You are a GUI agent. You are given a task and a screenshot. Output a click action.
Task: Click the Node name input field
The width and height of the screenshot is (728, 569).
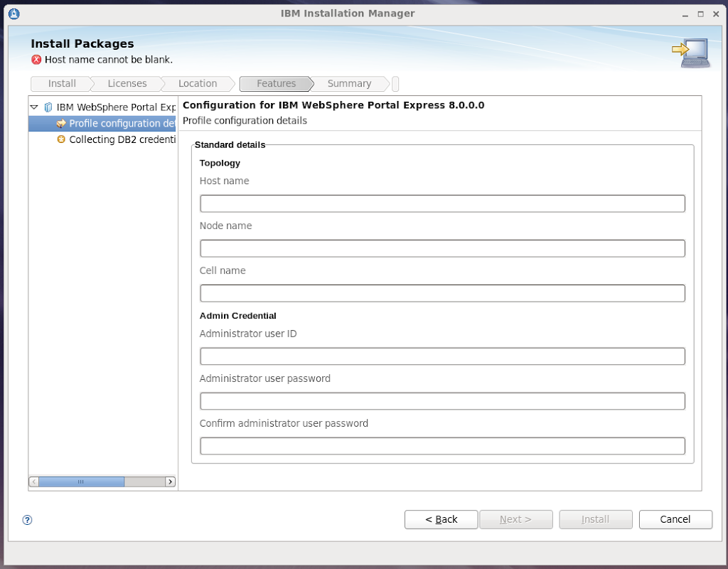tap(442, 249)
